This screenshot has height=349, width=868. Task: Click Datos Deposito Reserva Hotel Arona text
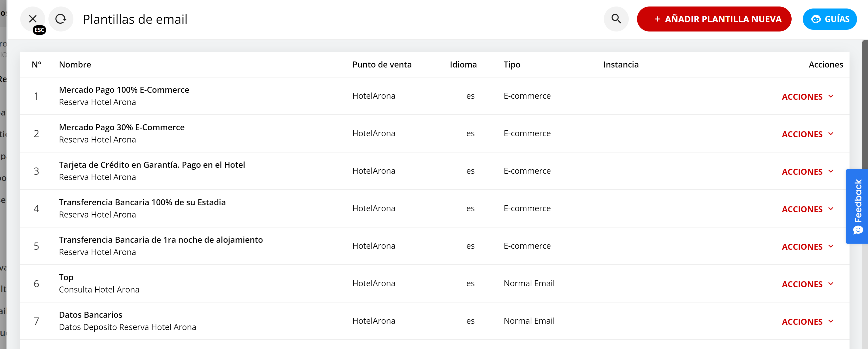coord(127,327)
